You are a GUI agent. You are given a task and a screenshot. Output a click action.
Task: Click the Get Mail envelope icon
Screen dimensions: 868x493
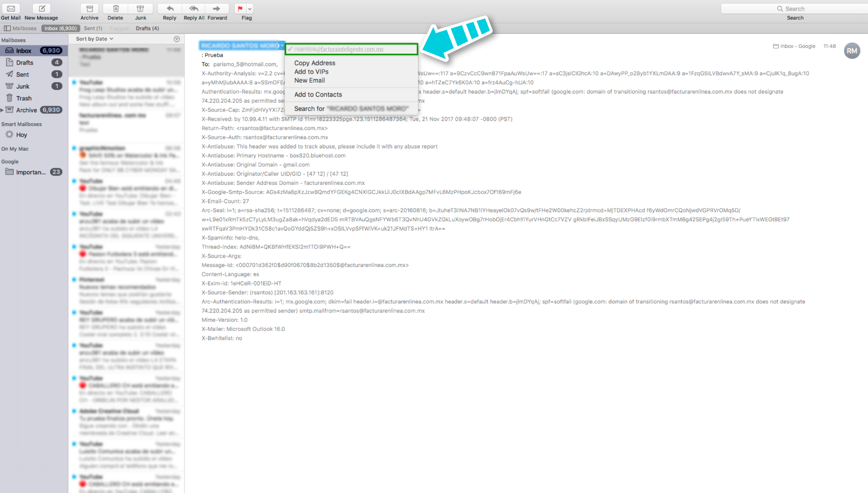[x=11, y=9]
